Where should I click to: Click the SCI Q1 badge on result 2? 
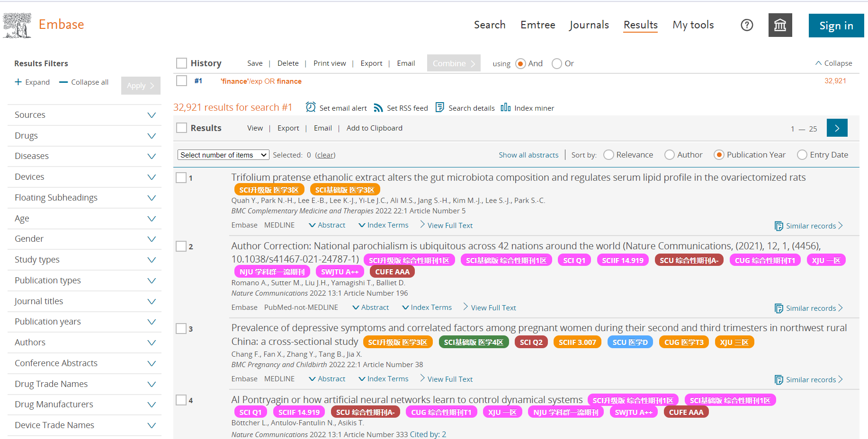tap(574, 260)
